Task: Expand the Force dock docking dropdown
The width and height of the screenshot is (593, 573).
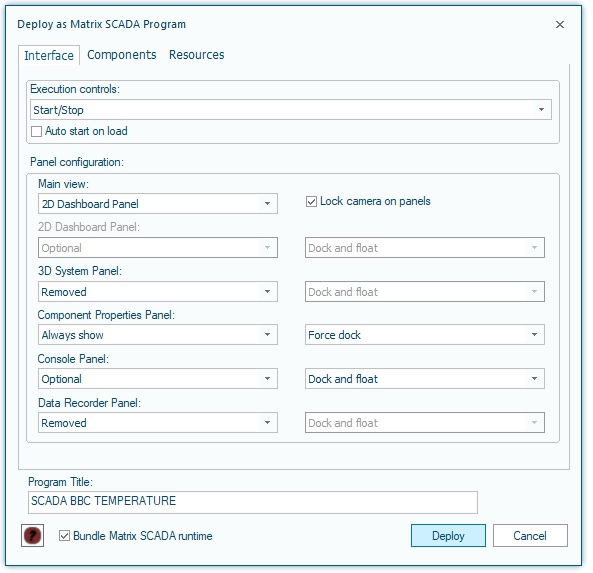Action: (x=425, y=335)
